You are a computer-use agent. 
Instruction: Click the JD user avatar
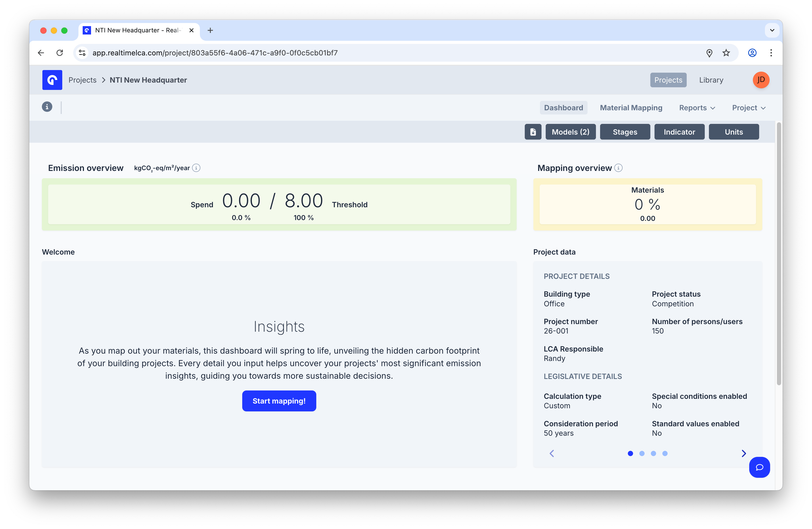click(x=761, y=80)
